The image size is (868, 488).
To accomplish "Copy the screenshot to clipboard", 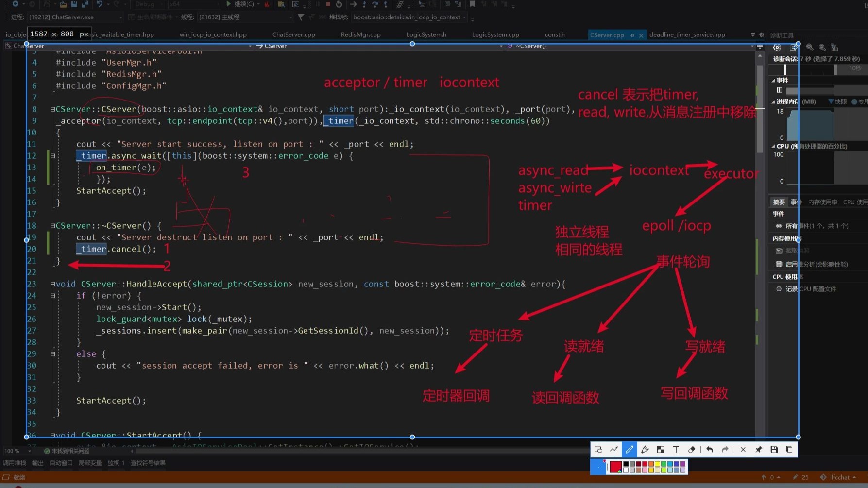I will [x=789, y=450].
